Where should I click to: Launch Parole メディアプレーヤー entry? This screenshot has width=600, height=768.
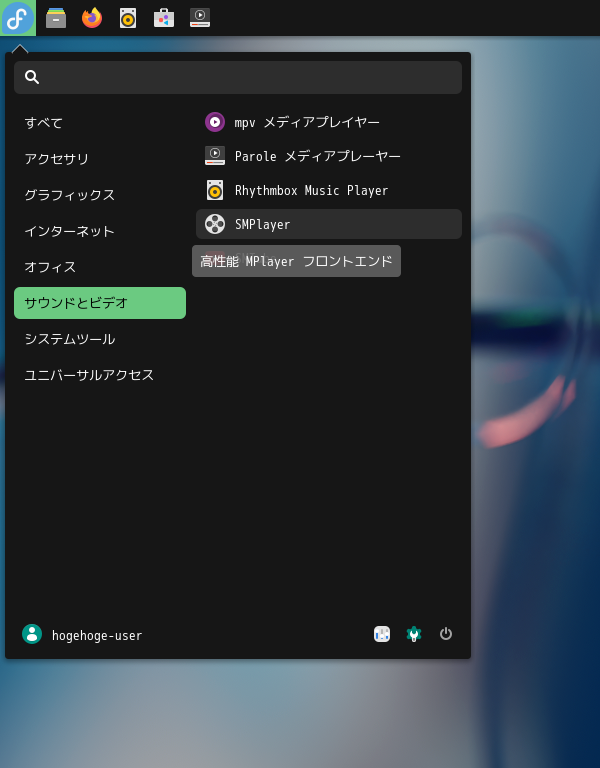click(x=329, y=156)
